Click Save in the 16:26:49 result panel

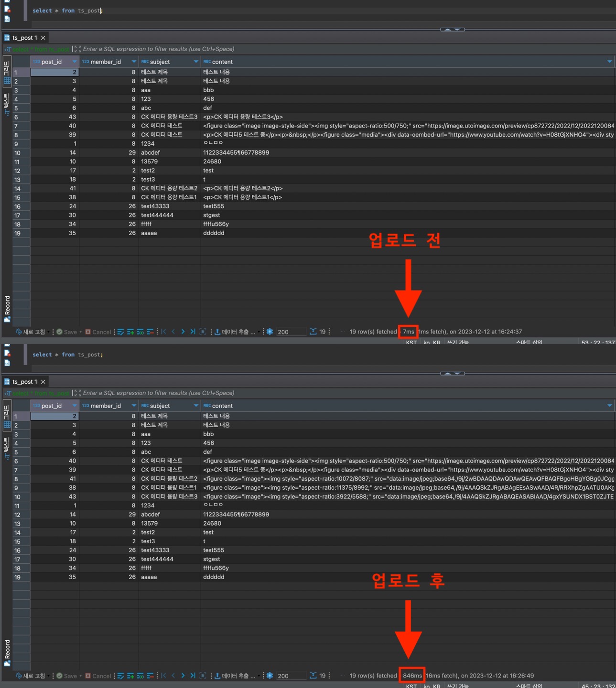(x=66, y=676)
